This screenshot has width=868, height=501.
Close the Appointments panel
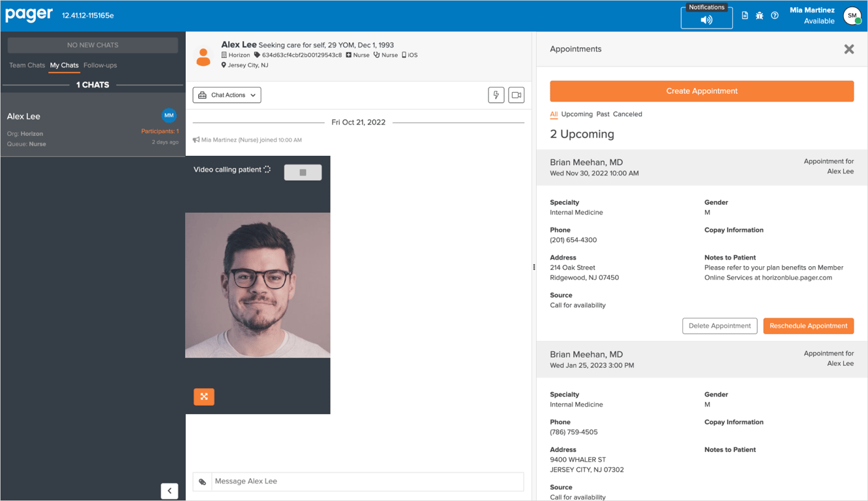848,49
